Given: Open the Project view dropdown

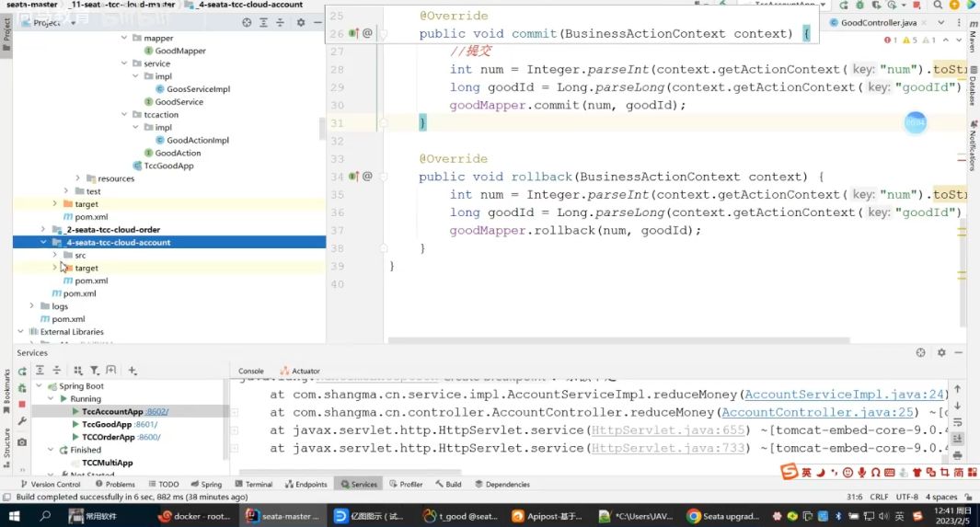Looking at the screenshot, I should (x=48, y=22).
